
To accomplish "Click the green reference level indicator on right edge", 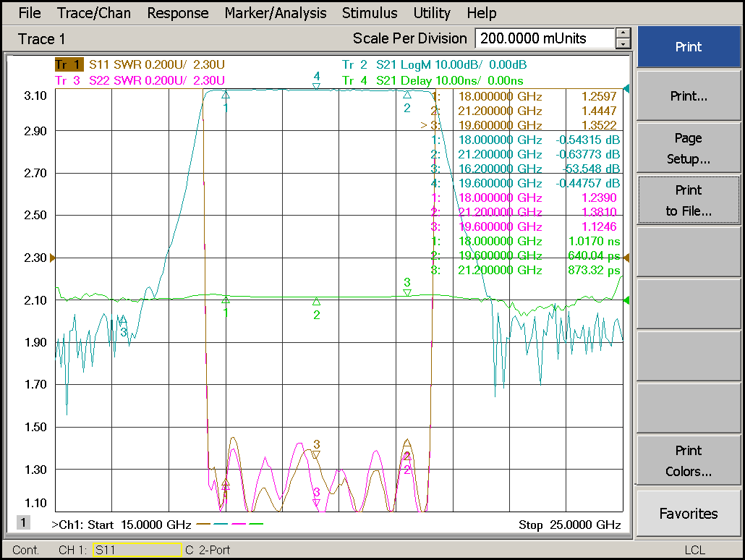I will point(626,300).
